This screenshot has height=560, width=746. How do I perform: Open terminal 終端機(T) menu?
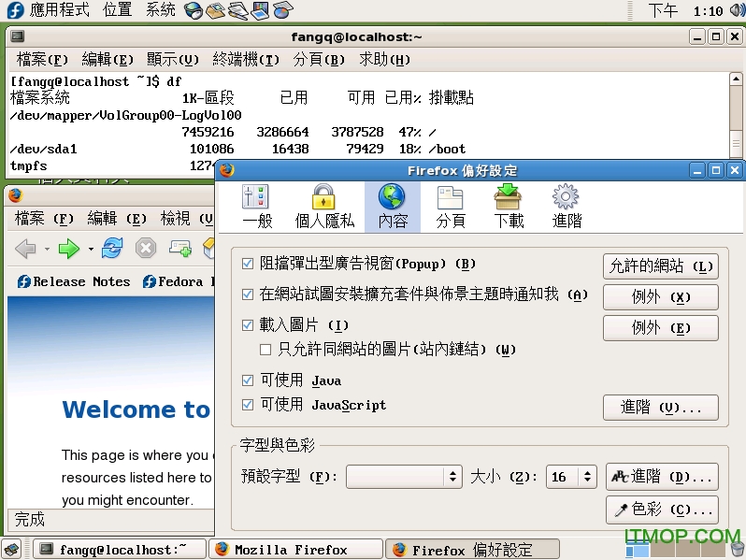click(246, 60)
